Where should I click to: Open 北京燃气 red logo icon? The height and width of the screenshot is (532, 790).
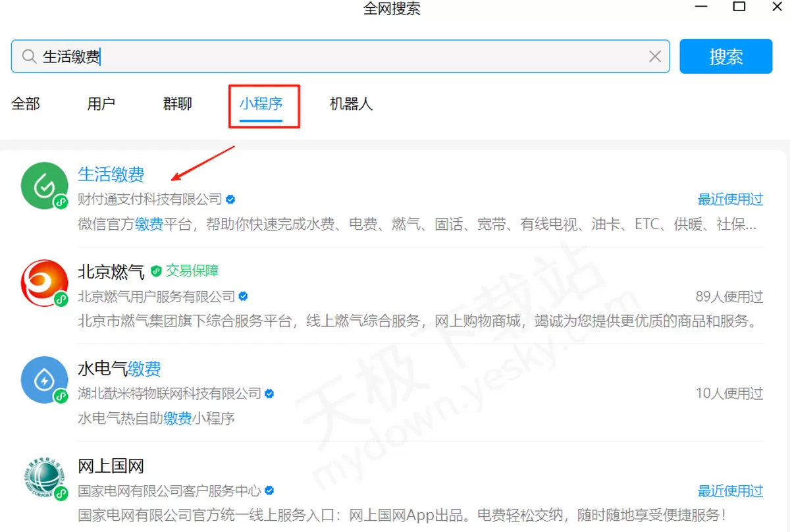(x=45, y=283)
